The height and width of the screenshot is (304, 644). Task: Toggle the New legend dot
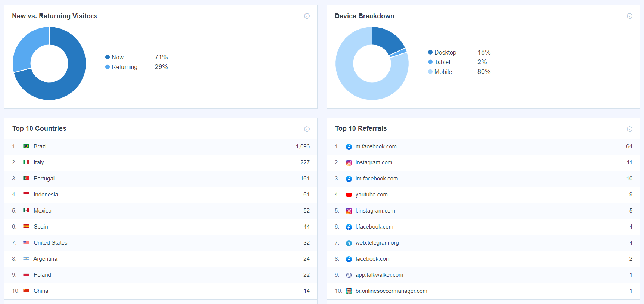click(108, 57)
